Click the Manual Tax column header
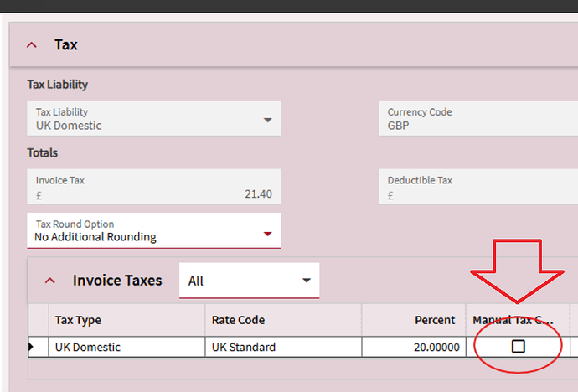The image size is (578, 392). 513,320
